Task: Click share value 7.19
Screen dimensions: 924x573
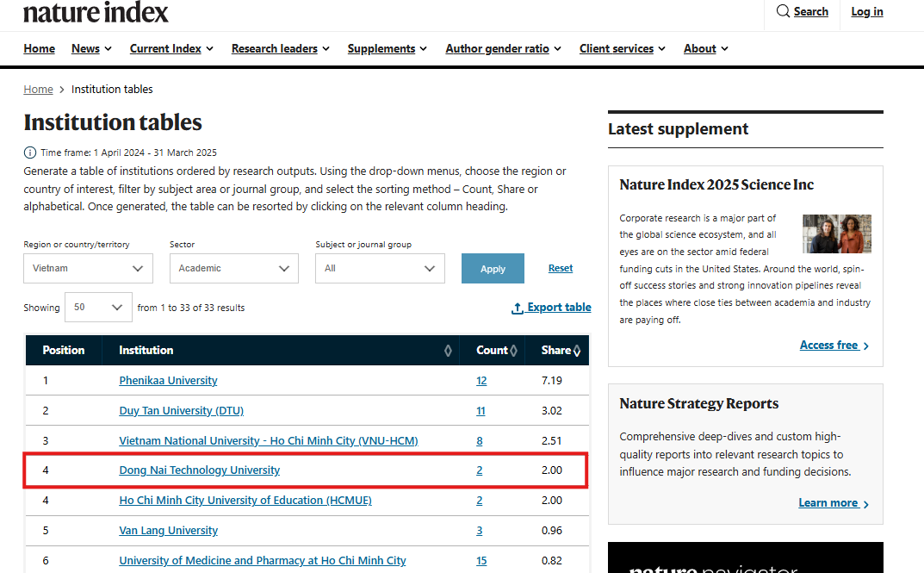Action: point(552,381)
